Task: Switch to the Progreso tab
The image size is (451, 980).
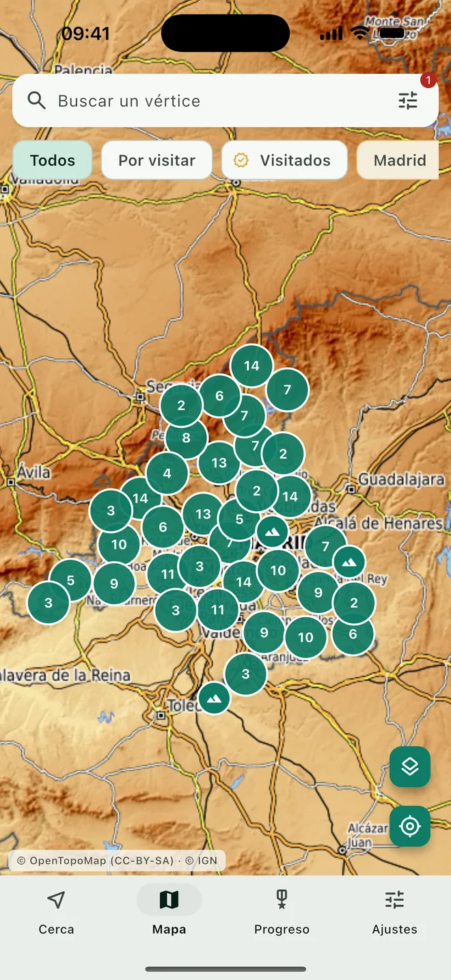Action: 282,912
